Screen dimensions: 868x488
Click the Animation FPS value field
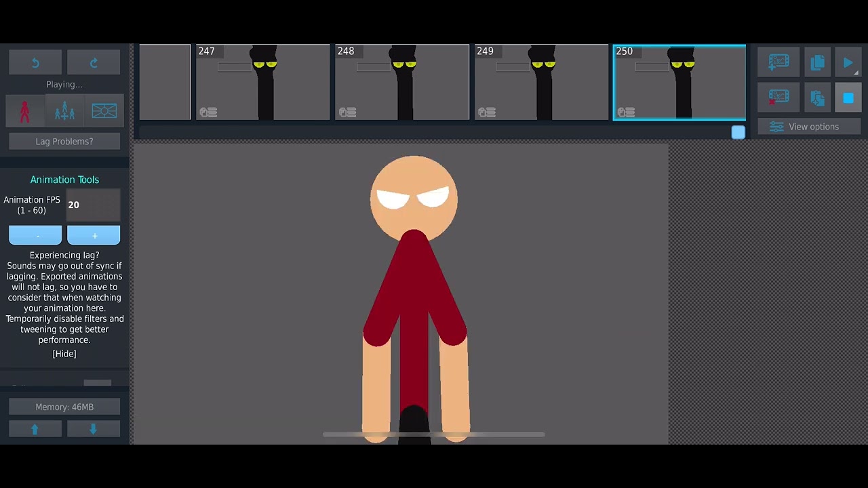pyautogui.click(x=94, y=205)
